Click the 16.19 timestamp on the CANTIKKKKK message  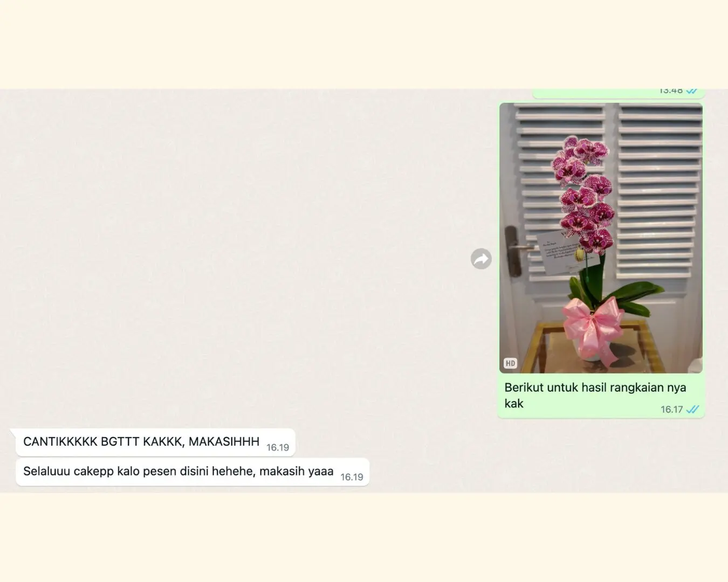tap(278, 447)
